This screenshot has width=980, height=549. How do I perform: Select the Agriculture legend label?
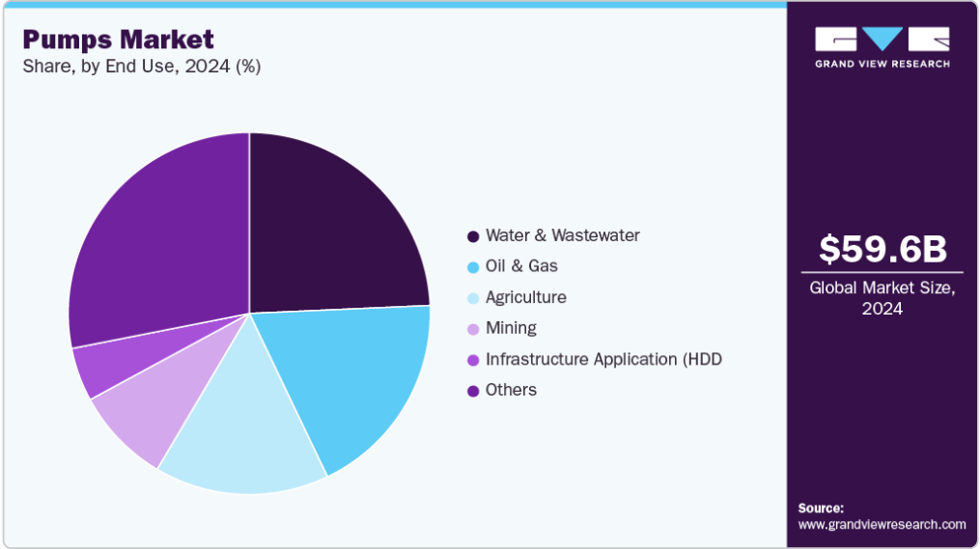[525, 297]
